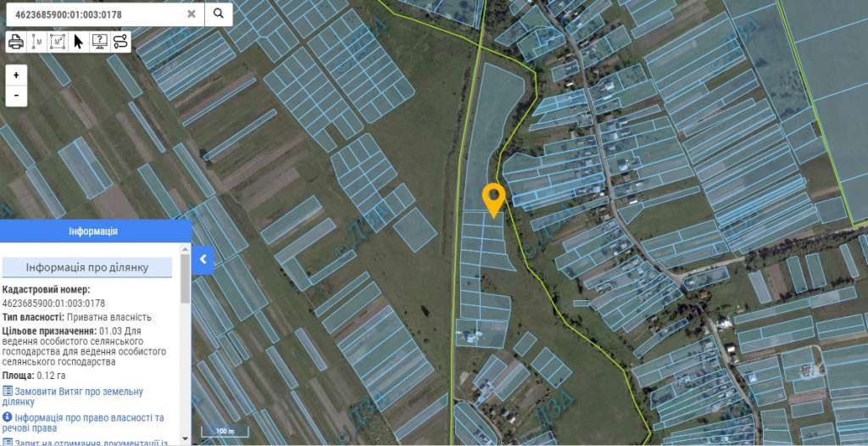
Task: Click the info panel vertical scrollbar
Action: pos(185,343)
